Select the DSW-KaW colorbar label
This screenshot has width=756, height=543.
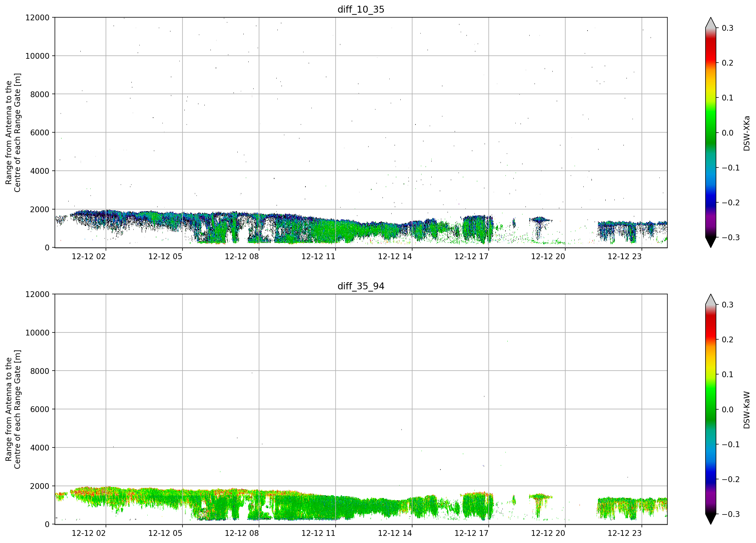click(746, 410)
